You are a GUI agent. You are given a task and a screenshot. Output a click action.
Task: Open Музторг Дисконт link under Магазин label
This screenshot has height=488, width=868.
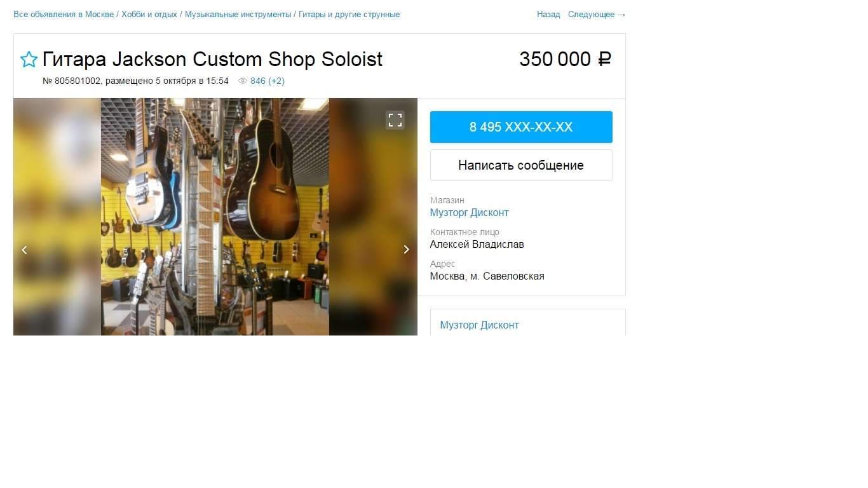pos(469,213)
